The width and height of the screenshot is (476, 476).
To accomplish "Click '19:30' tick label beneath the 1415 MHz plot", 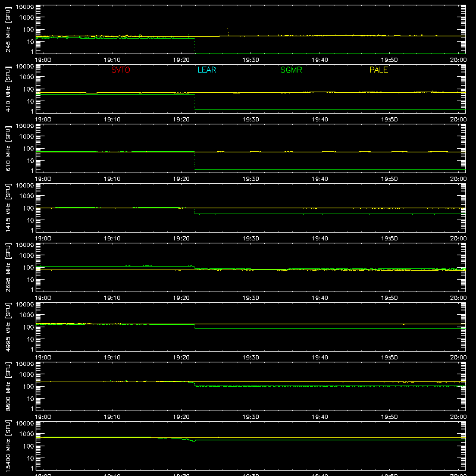I will [x=250, y=239].
